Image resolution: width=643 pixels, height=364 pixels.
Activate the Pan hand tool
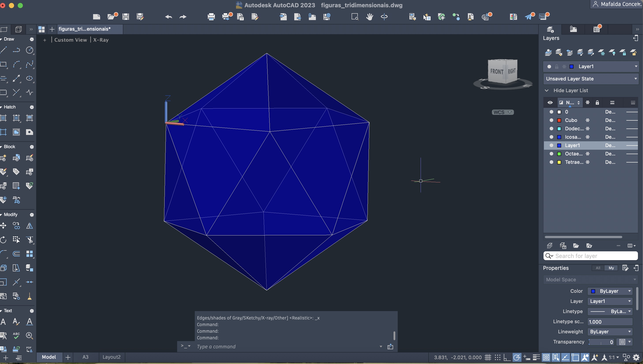[x=369, y=17]
